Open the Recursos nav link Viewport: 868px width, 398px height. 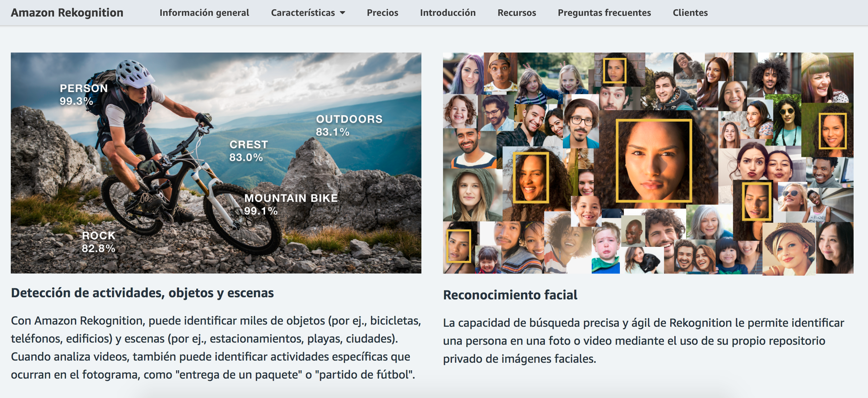coord(516,13)
